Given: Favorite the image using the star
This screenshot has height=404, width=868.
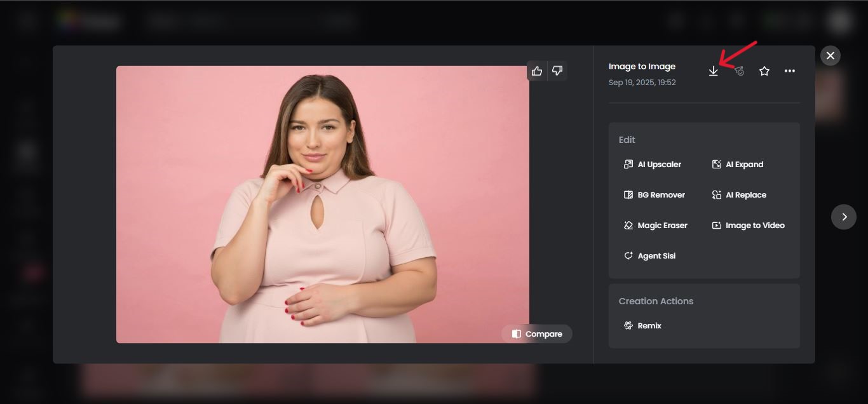Looking at the screenshot, I should [764, 71].
